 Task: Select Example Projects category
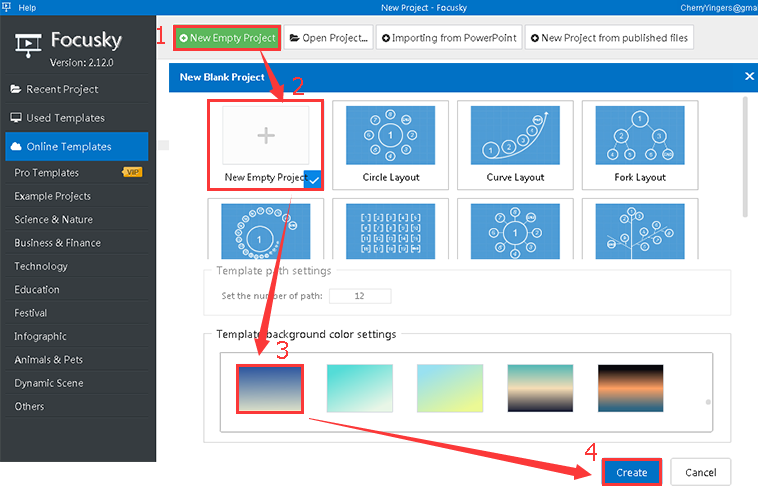click(77, 196)
